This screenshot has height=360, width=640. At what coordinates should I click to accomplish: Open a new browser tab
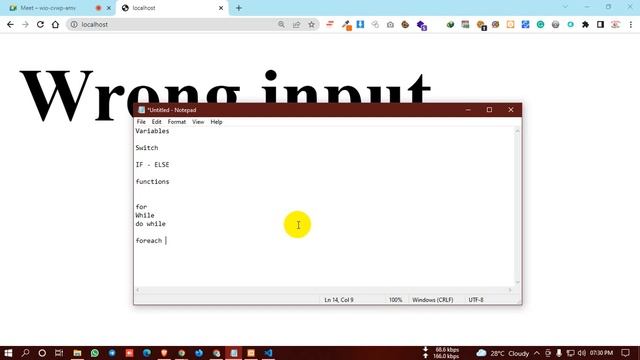point(239,8)
